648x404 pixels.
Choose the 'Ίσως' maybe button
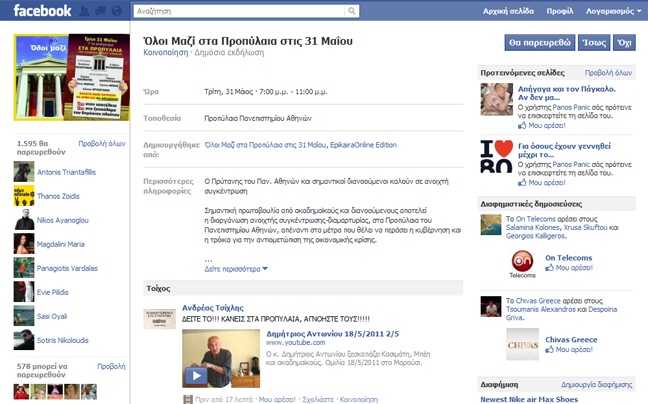[x=593, y=43]
